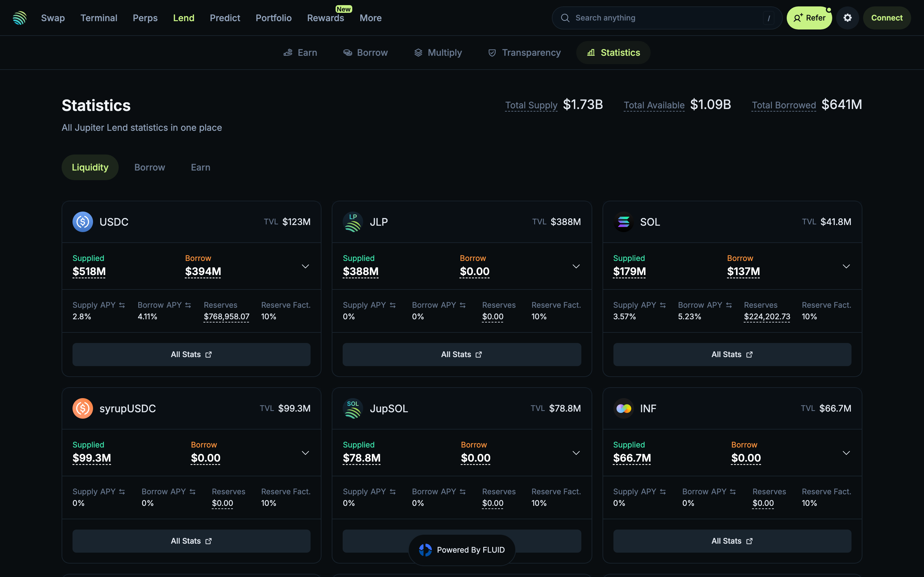The height and width of the screenshot is (577, 924).
Task: Open the settings gear menu
Action: pos(847,18)
